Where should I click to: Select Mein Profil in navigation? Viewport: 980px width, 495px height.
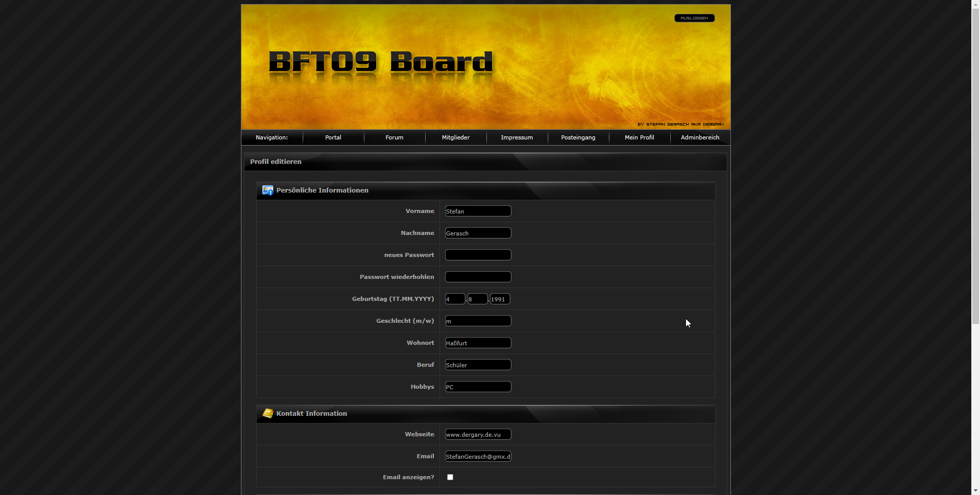point(639,137)
